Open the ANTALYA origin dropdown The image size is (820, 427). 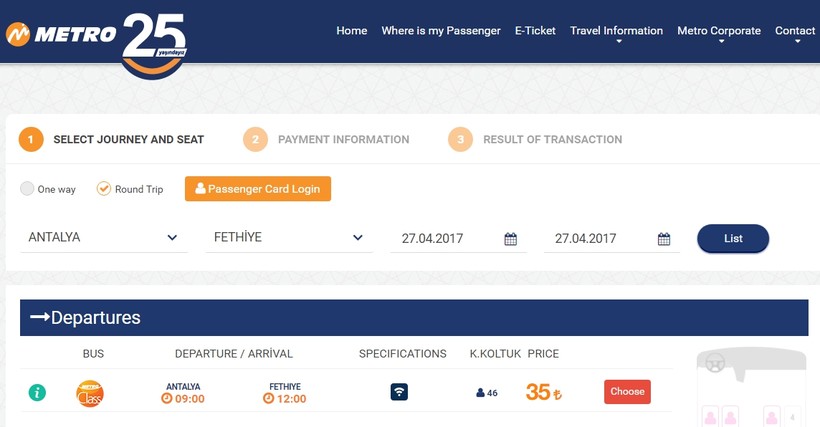click(x=103, y=238)
